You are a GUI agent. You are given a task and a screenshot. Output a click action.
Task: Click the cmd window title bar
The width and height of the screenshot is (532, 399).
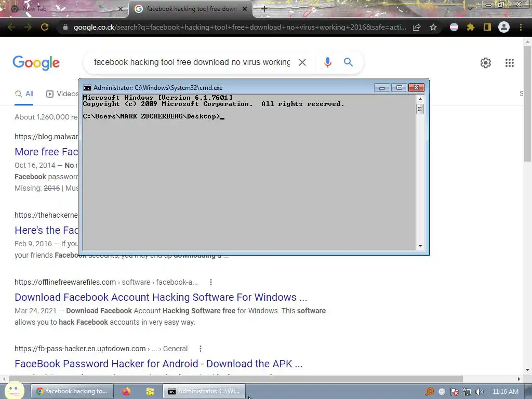[228, 87]
